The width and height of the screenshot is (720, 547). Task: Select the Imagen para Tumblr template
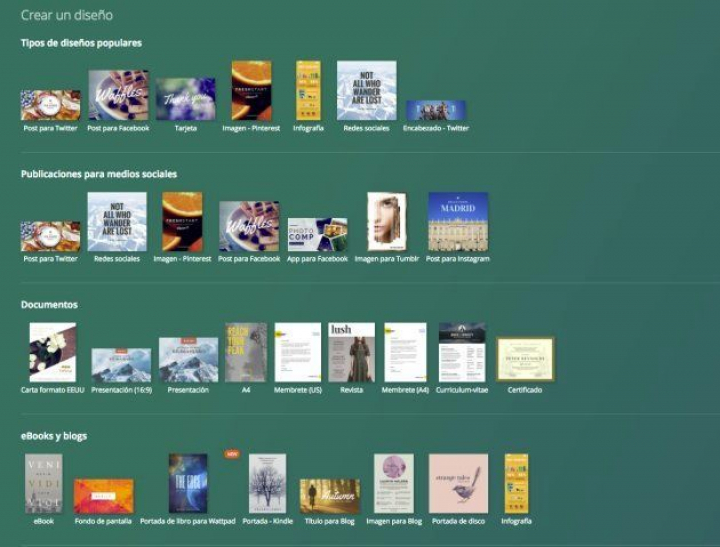tap(386, 221)
